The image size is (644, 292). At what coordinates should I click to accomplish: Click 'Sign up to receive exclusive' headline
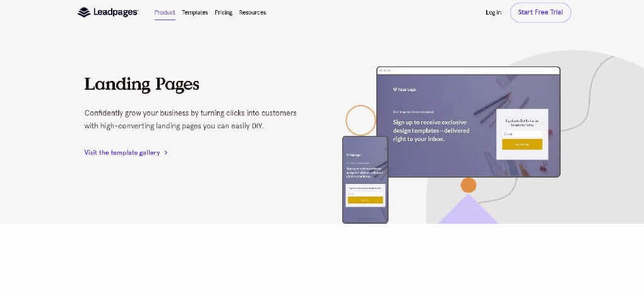tap(431, 130)
